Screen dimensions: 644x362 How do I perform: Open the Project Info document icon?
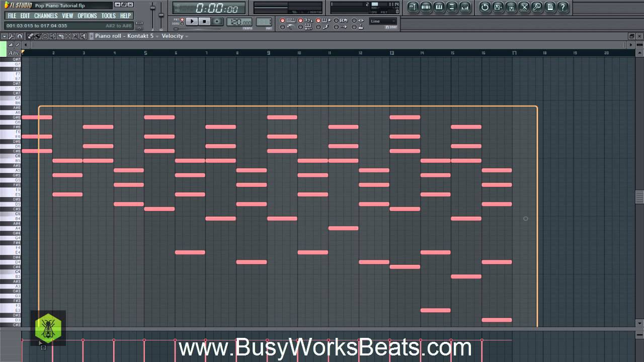click(550, 7)
